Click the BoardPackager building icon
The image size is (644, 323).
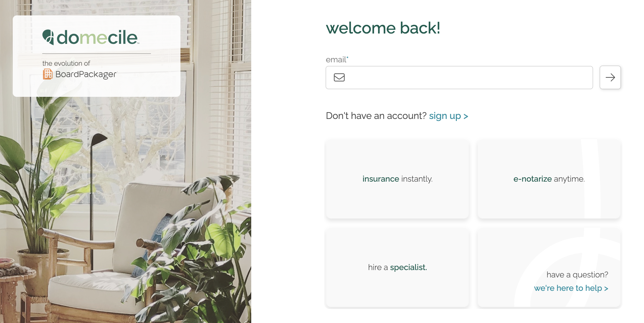[48, 74]
